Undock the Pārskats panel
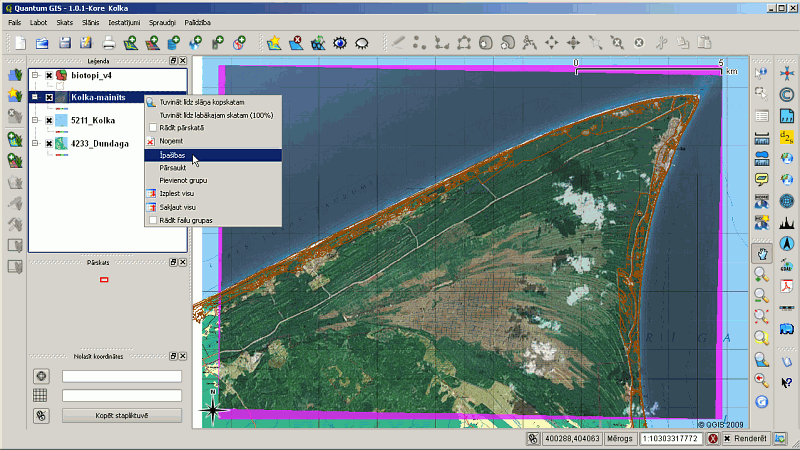 click(173, 262)
